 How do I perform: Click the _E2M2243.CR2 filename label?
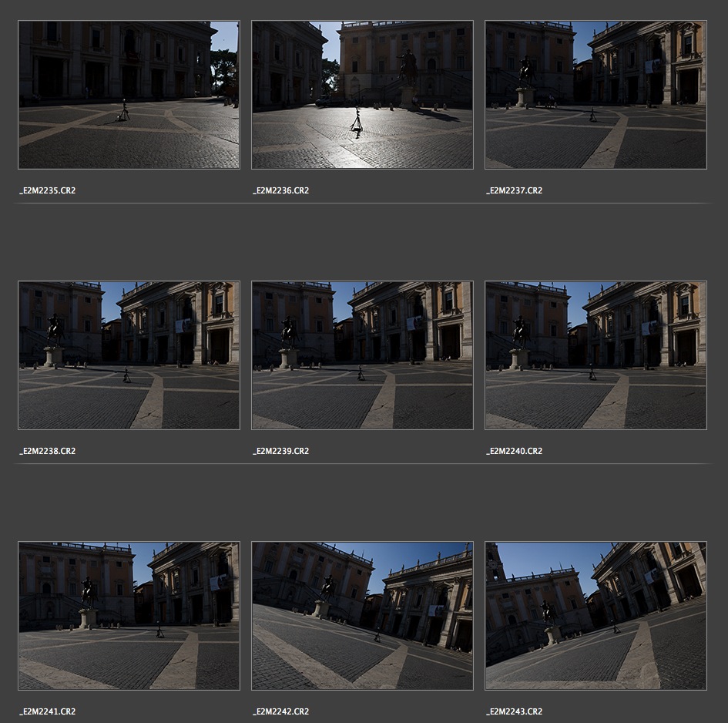[x=515, y=711]
